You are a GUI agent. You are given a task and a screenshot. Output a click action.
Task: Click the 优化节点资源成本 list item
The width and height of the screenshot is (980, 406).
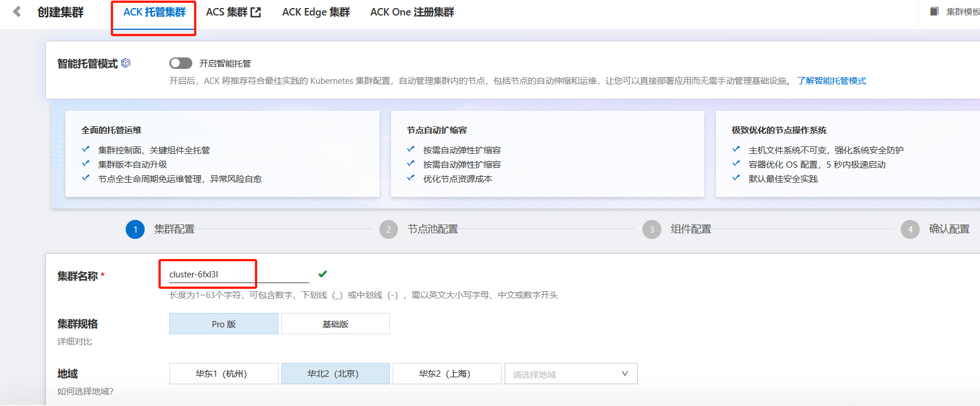point(458,179)
